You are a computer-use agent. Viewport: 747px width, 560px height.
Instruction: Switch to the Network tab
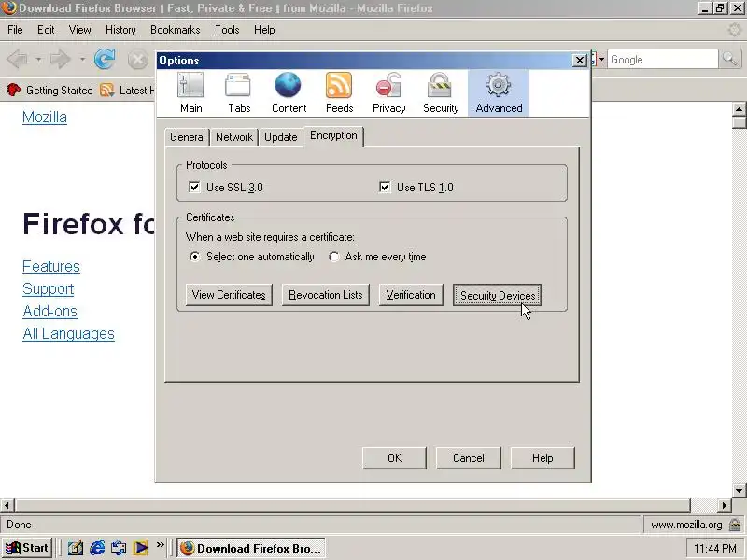(x=234, y=137)
